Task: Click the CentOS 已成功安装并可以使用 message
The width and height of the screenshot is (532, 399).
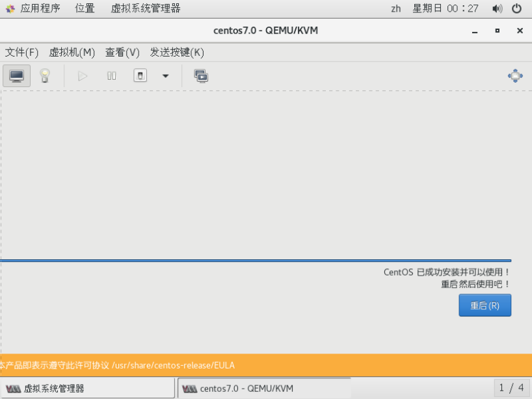Action: pos(446,272)
